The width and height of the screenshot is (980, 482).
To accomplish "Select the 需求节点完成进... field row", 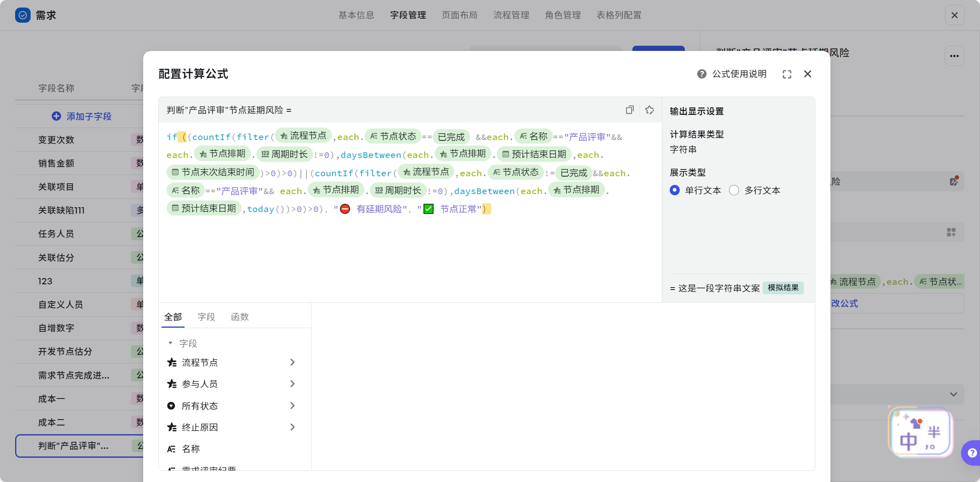I will 79,375.
